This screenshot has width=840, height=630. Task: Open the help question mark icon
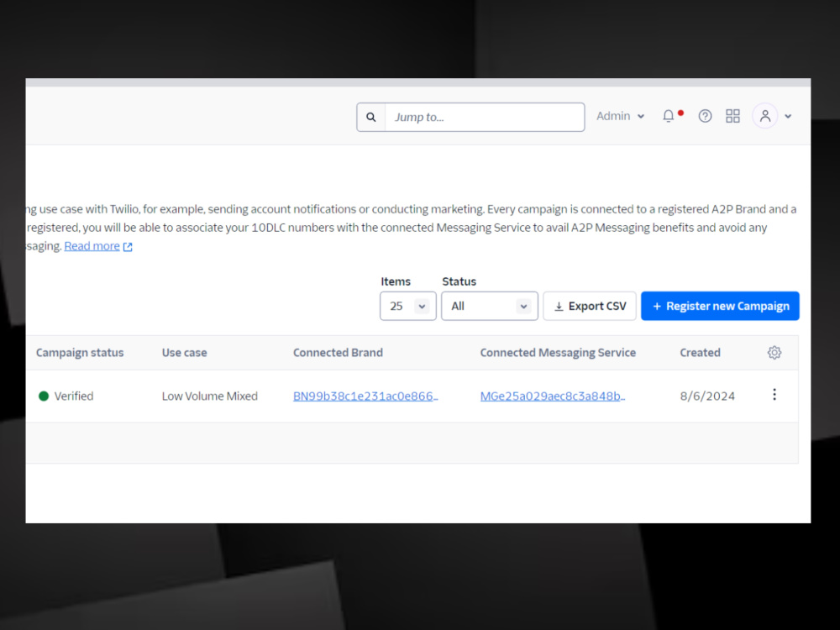705,116
